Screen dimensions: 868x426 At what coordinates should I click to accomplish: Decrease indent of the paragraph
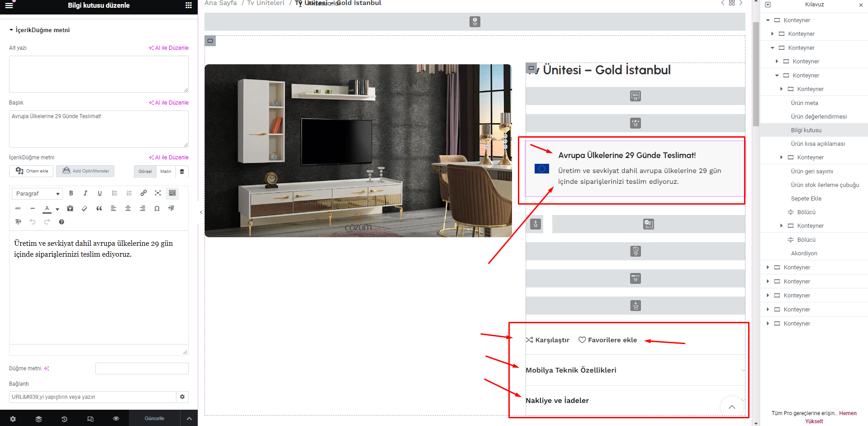pos(171,208)
